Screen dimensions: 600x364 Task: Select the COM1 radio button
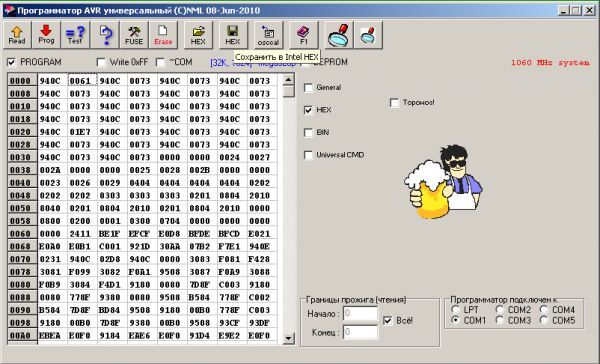tap(455, 320)
